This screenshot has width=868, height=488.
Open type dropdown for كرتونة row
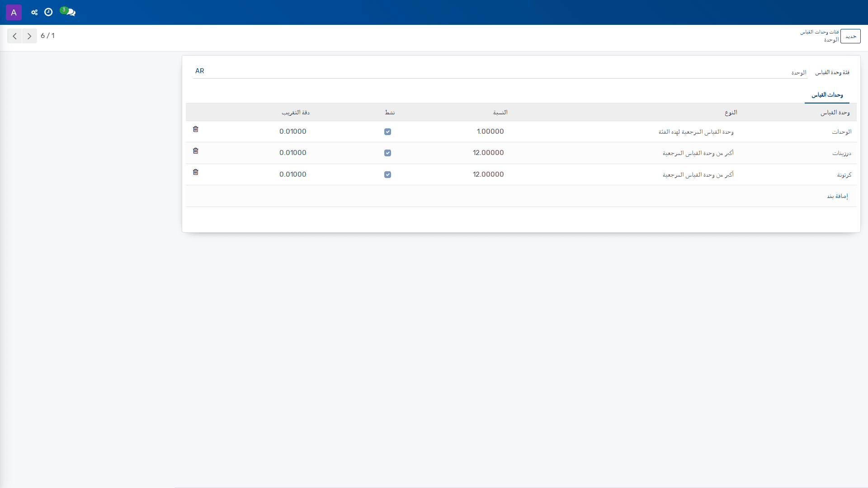(x=698, y=175)
